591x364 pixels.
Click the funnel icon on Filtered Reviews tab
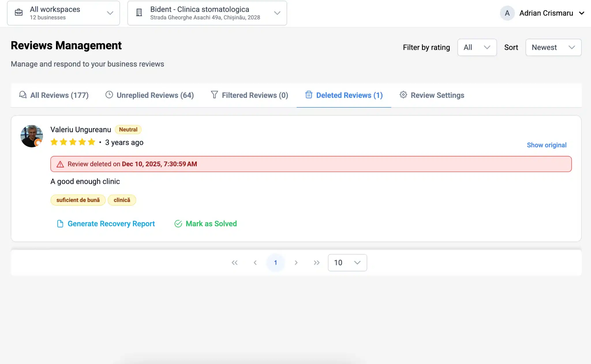pyautogui.click(x=214, y=95)
